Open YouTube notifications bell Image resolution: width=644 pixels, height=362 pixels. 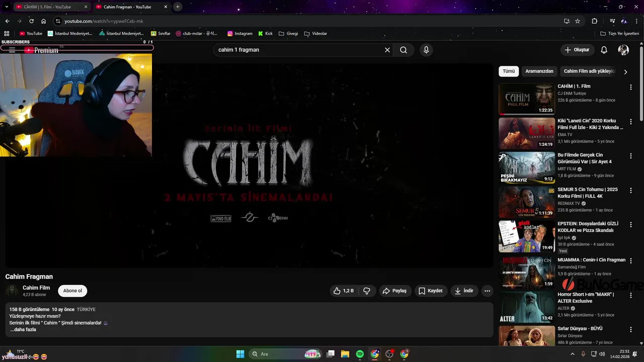tap(604, 50)
